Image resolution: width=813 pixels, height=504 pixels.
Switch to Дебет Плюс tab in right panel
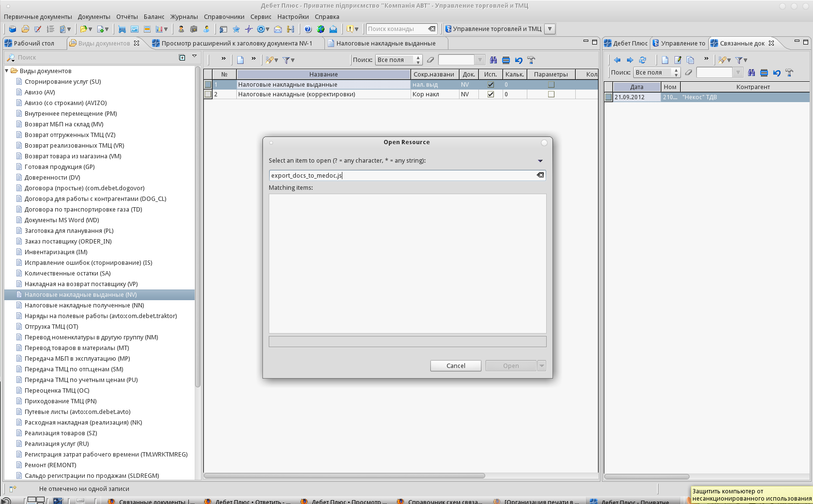626,43
